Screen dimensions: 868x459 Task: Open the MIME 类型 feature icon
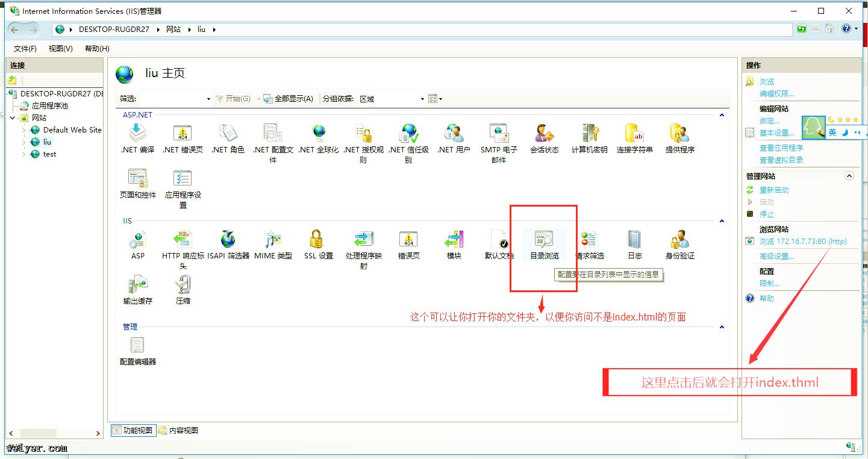pyautogui.click(x=273, y=240)
